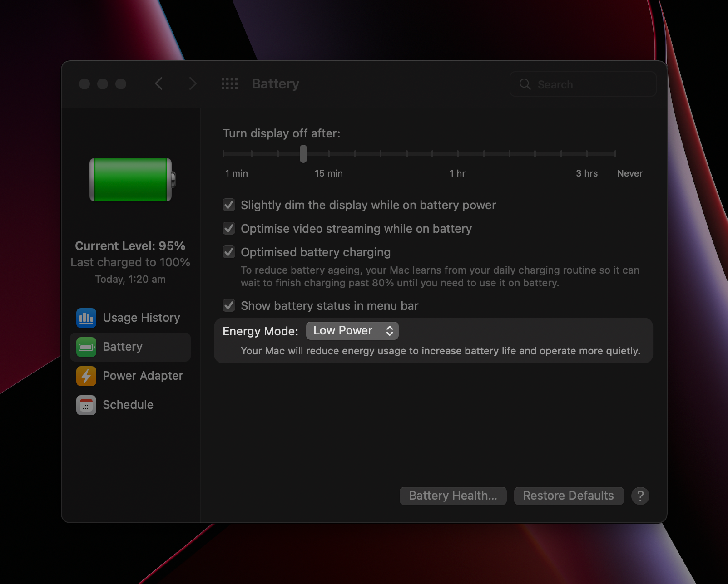The height and width of the screenshot is (584, 728).
Task: Select the Battery sidebar item
Action: 130,347
